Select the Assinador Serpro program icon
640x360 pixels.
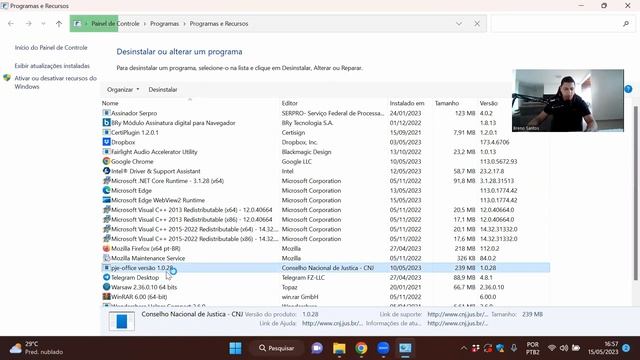tap(107, 113)
